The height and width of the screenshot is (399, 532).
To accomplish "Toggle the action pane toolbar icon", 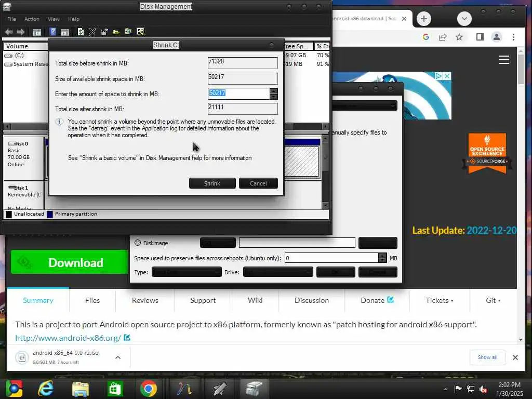I will click(x=65, y=32).
